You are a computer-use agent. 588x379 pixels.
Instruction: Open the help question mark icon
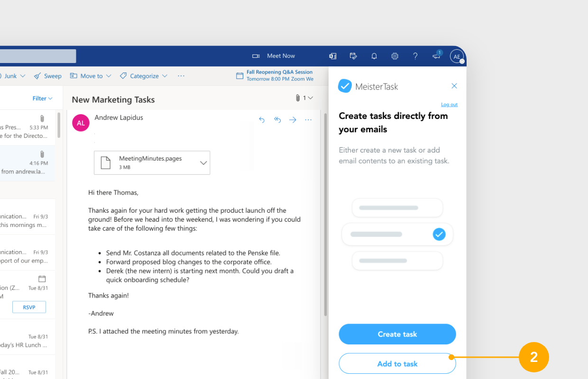(415, 56)
